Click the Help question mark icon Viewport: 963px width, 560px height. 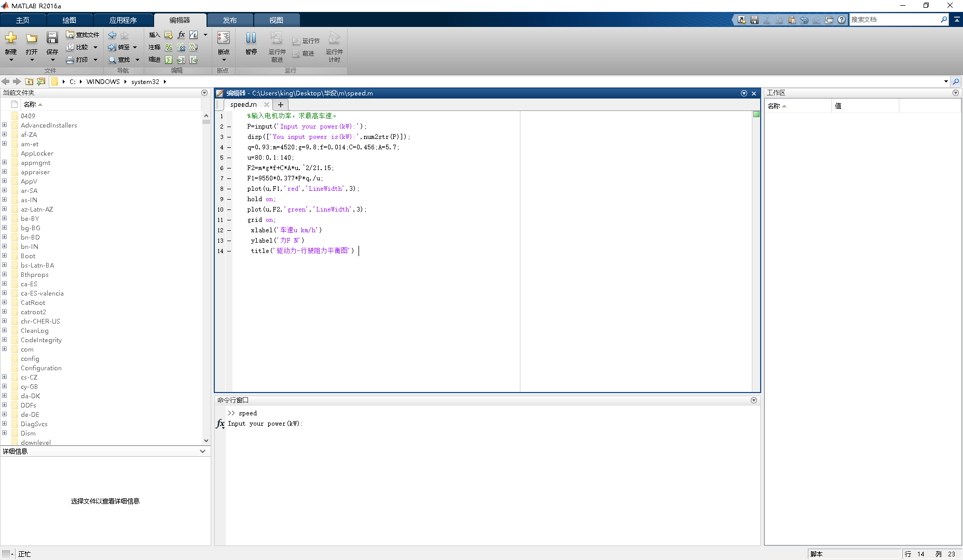pyautogui.click(x=842, y=20)
